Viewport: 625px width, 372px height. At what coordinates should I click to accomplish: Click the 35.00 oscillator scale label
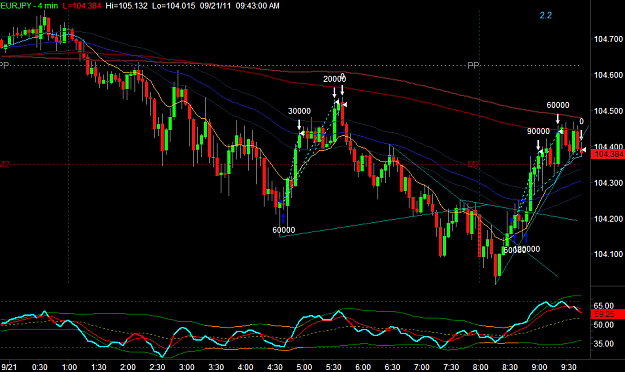(x=603, y=344)
